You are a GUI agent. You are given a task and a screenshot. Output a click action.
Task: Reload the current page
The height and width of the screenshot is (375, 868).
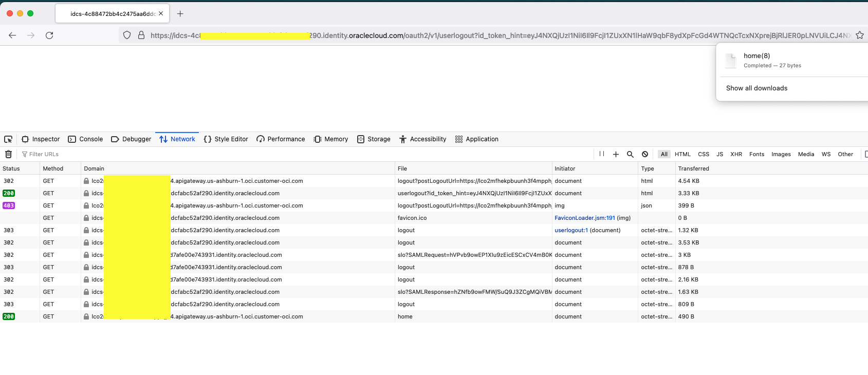(49, 35)
